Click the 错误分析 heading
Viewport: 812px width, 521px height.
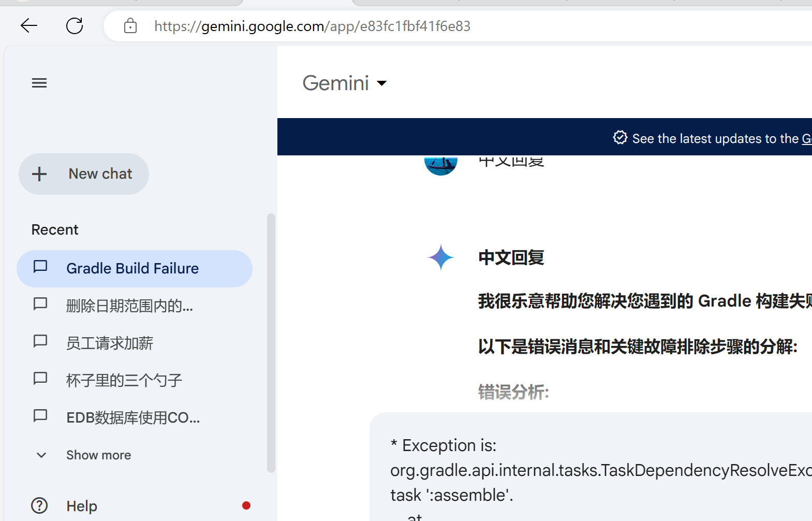(x=513, y=392)
